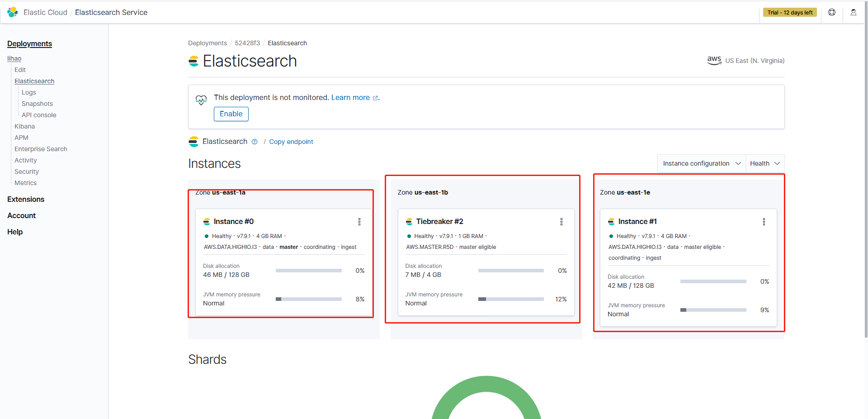Open API console in the sidebar
Image resolution: width=868 pixels, height=419 pixels.
pos(39,115)
